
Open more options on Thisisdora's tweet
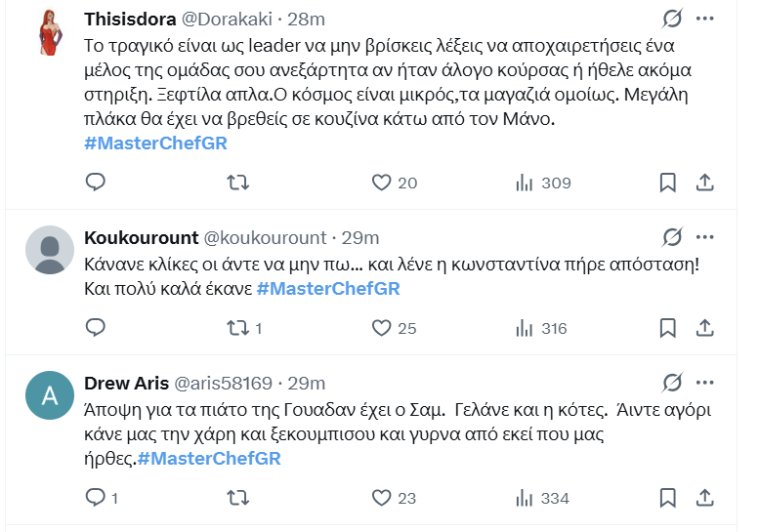click(x=704, y=19)
